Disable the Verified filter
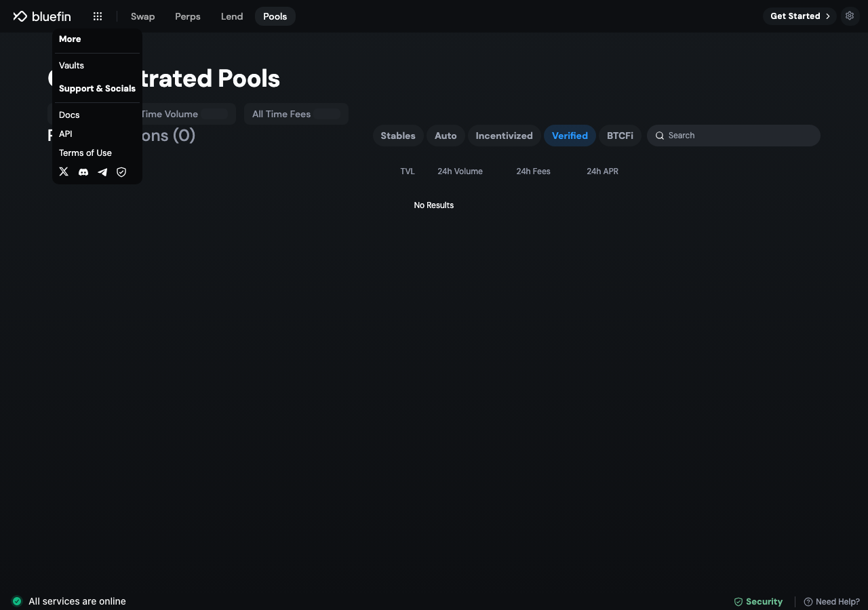The width and height of the screenshot is (868, 610). 570,136
